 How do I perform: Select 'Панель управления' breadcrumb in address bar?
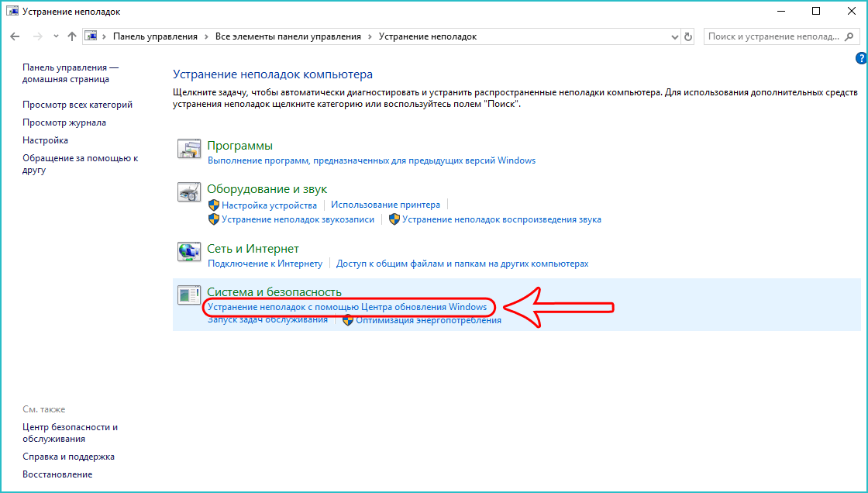(x=155, y=36)
